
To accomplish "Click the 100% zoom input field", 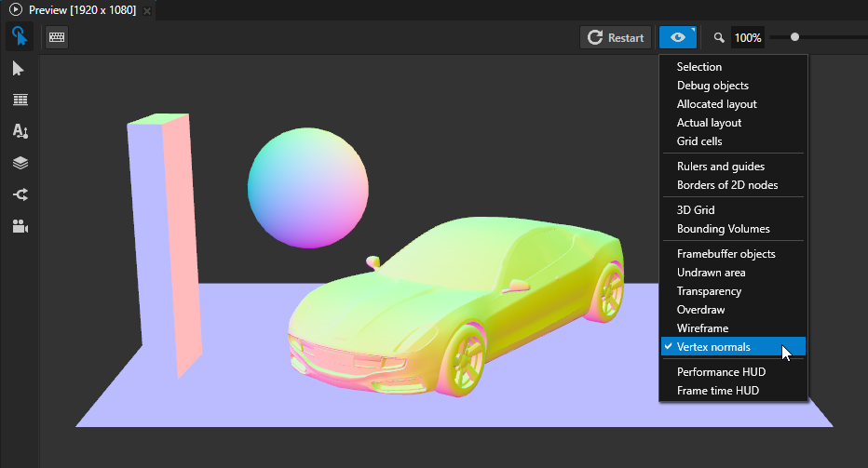I will coord(747,38).
